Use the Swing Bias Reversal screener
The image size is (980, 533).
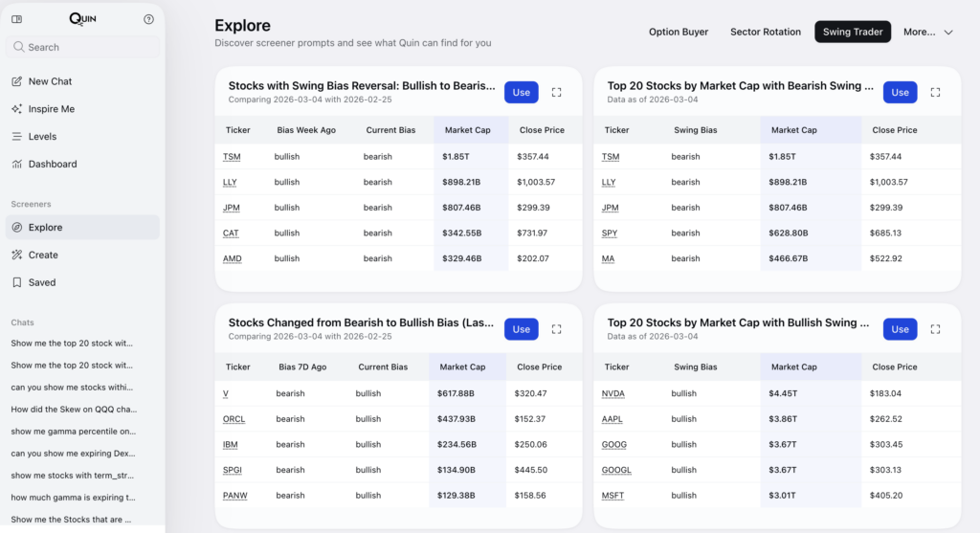[522, 93]
